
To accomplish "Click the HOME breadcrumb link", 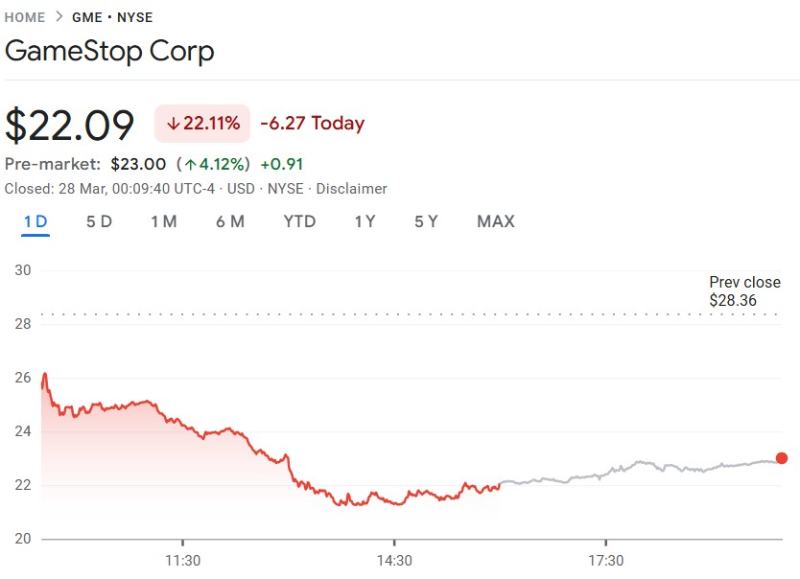I will [x=25, y=17].
